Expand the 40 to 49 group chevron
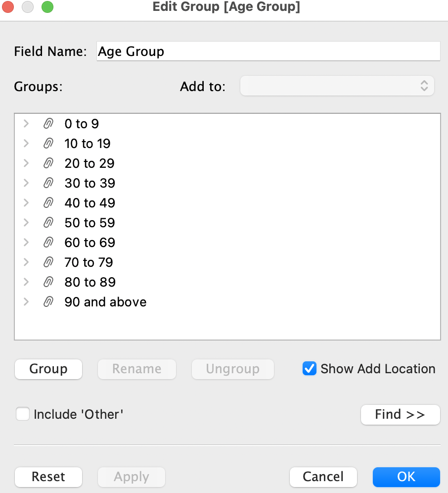Viewport: 448px width, 493px height. [x=27, y=203]
